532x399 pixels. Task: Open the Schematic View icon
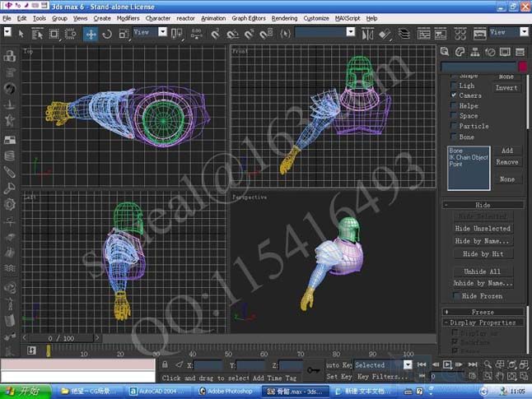pos(441,34)
